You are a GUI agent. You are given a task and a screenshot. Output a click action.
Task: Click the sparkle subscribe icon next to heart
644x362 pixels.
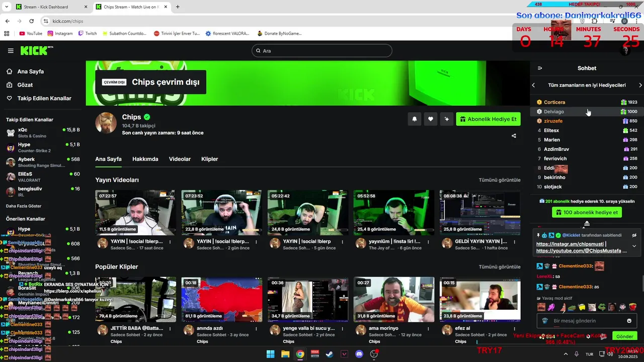(446, 119)
